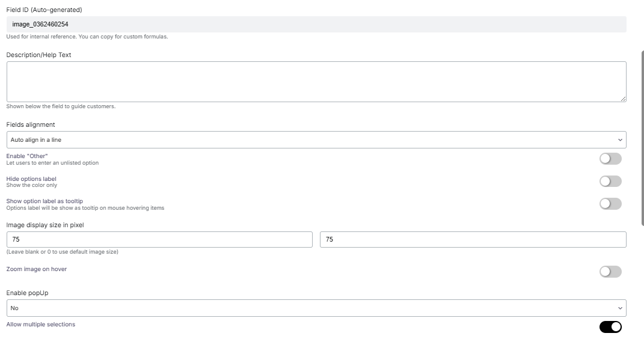Select the auto-generated Field ID box
The width and height of the screenshot is (644, 342).
[x=316, y=24]
